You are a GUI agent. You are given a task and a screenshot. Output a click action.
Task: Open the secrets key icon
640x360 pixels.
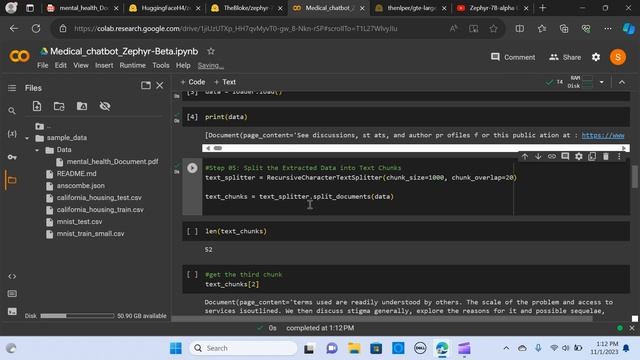pos(12,157)
